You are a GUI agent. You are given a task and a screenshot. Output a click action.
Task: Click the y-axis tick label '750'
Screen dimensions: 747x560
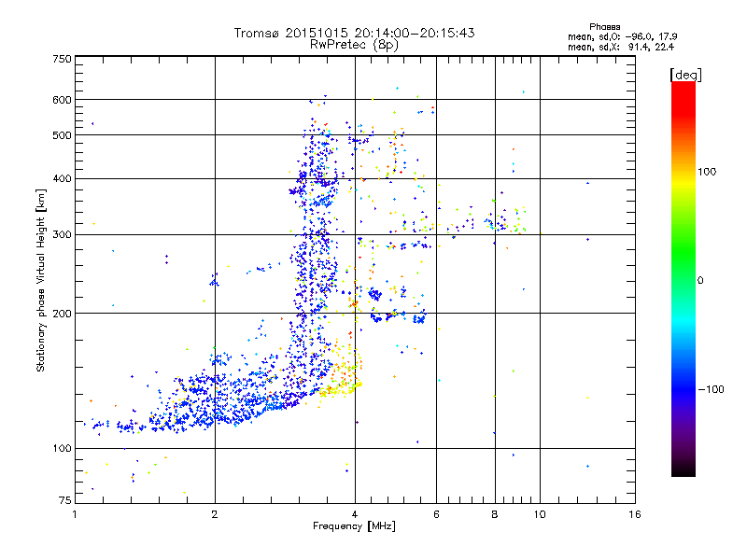[x=63, y=59]
